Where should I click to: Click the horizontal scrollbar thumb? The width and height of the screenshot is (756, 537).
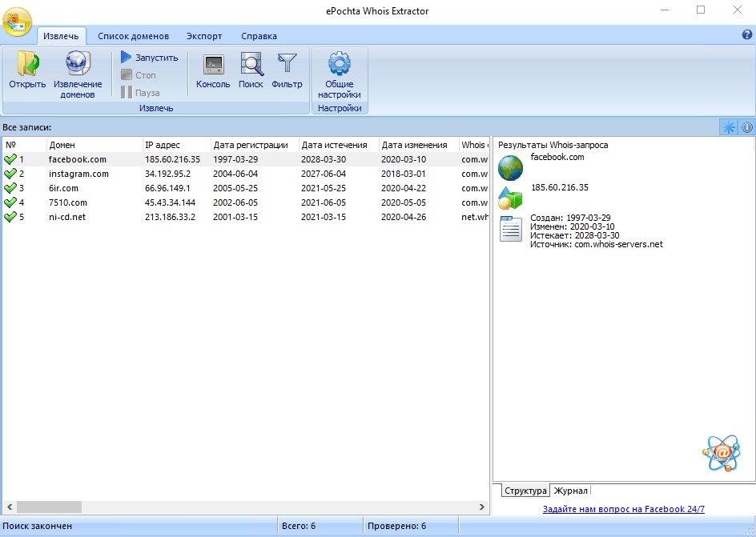tap(49, 507)
